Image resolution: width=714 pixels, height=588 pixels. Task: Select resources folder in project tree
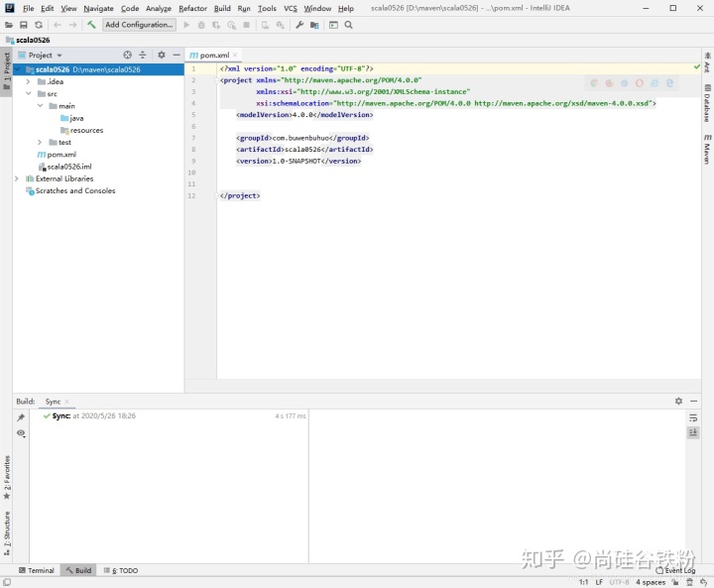point(82,130)
